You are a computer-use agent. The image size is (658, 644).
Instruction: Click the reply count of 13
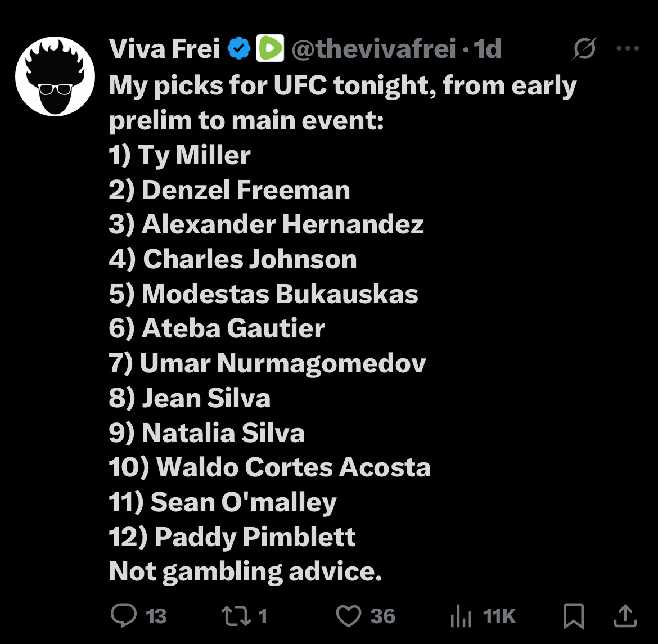tap(156, 616)
